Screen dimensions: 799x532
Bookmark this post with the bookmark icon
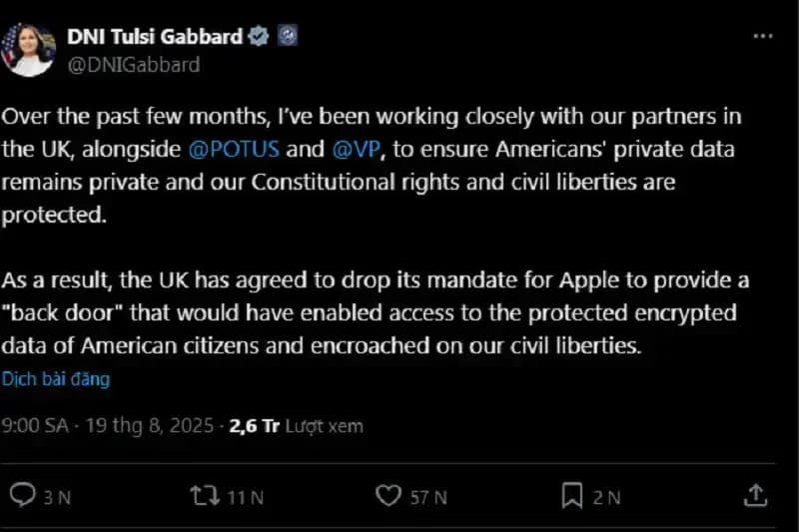coord(572,495)
